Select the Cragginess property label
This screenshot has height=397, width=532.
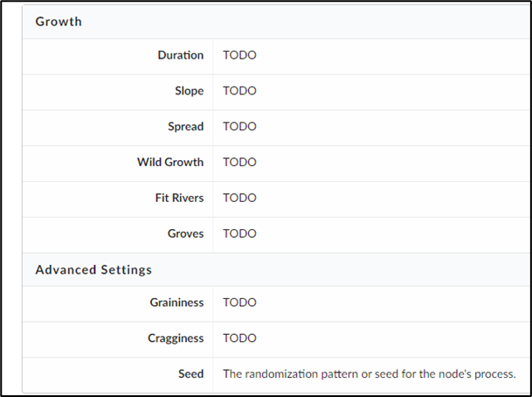tap(176, 338)
